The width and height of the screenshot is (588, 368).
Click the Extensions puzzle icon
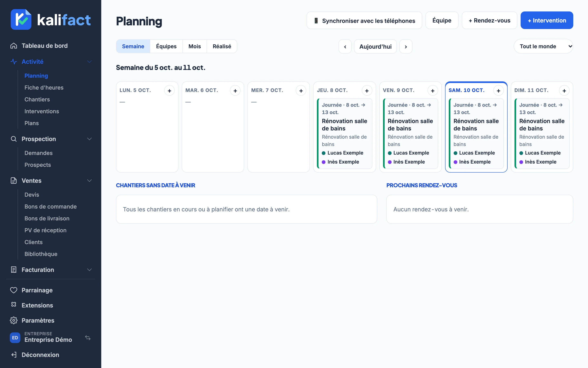point(14,305)
